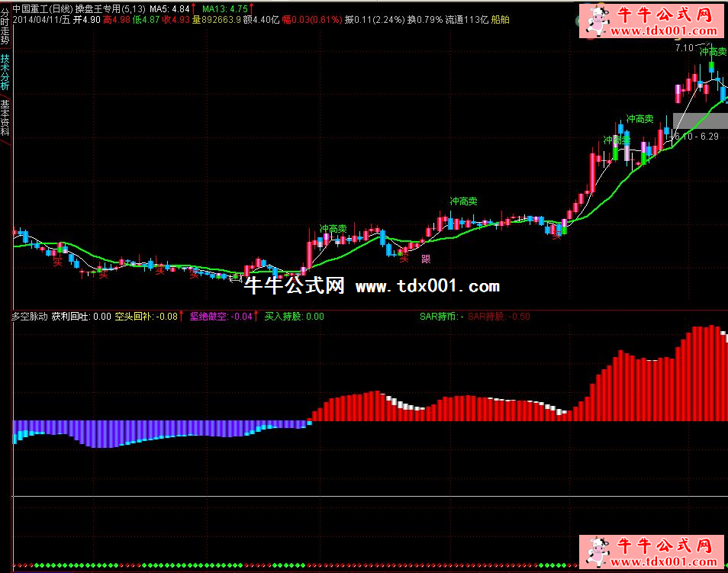This screenshot has width=728, height=573.
Task: Click the pink 跟 signal marker
Action: [426, 259]
